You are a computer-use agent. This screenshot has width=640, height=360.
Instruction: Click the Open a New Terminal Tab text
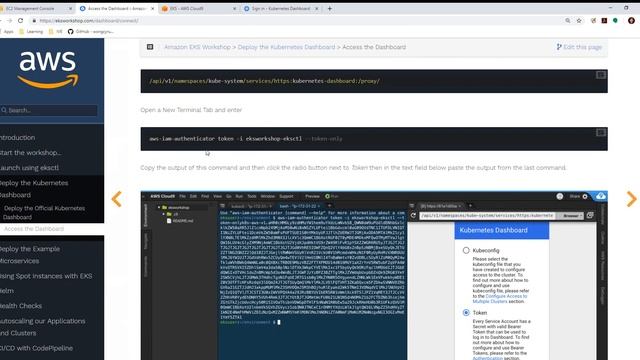point(191,110)
